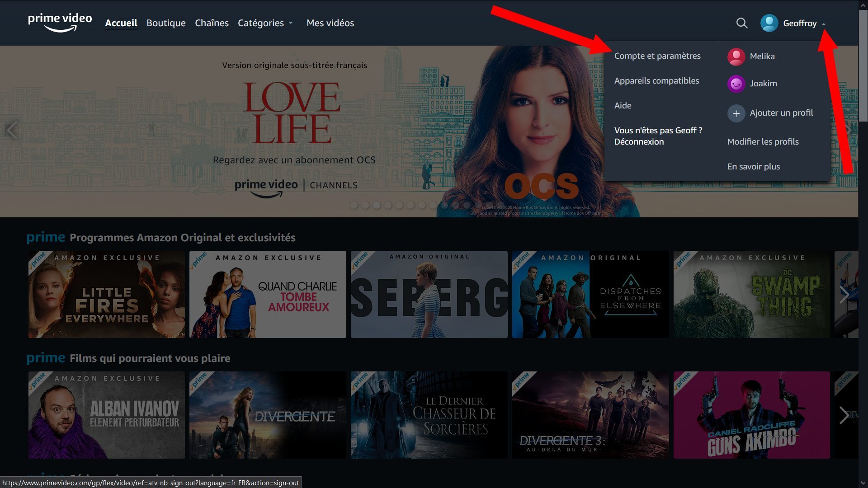
Task: Switch to the Melika profile
Action: tap(762, 56)
